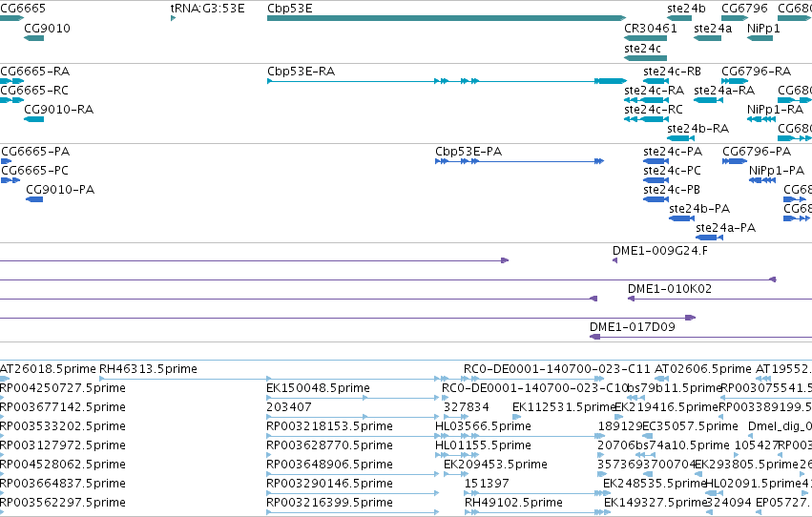Screen dimensions: 812x517
Task: Select the ste24a-RA transcript label
Action: [724, 90]
